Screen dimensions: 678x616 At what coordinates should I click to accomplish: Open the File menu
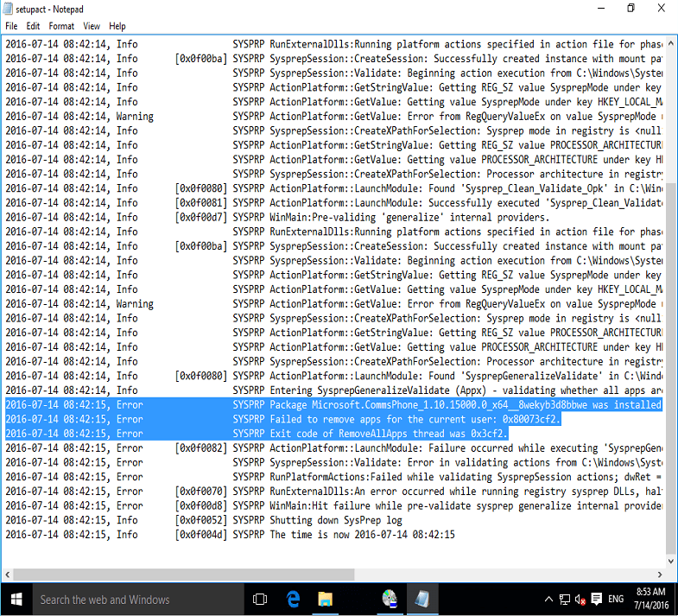pyautogui.click(x=11, y=27)
